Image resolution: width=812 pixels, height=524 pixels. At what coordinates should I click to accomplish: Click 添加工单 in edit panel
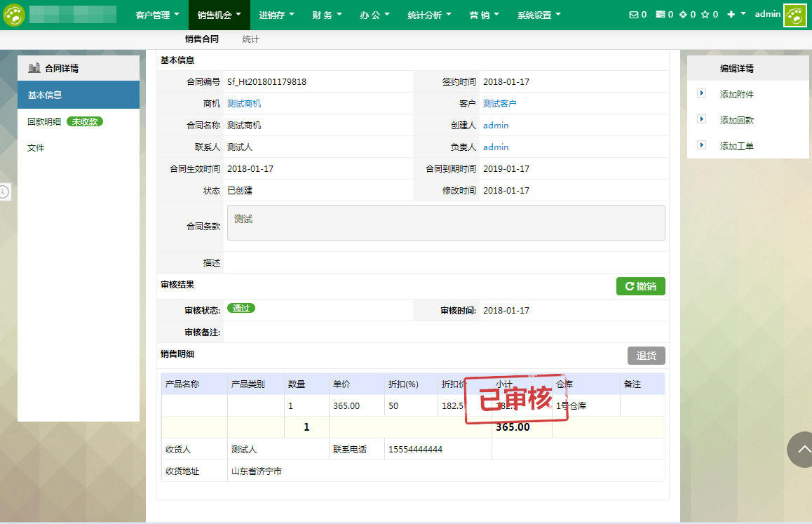(736, 146)
